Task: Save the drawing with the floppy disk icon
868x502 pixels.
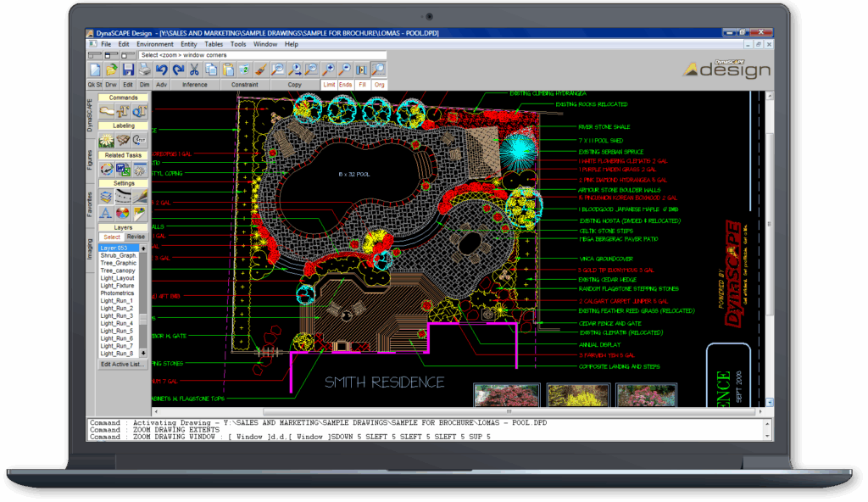Action: [x=129, y=70]
